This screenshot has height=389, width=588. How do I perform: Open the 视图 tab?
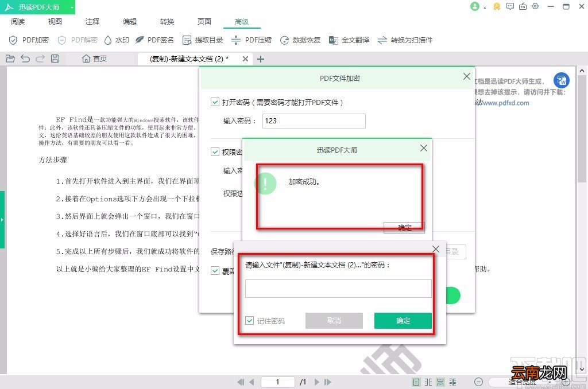55,22
